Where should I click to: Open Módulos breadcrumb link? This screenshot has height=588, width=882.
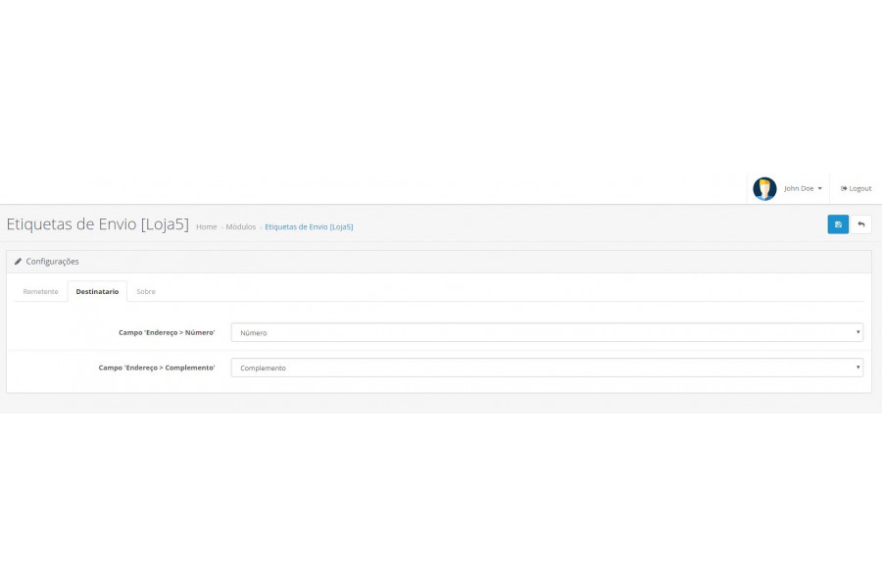(241, 226)
